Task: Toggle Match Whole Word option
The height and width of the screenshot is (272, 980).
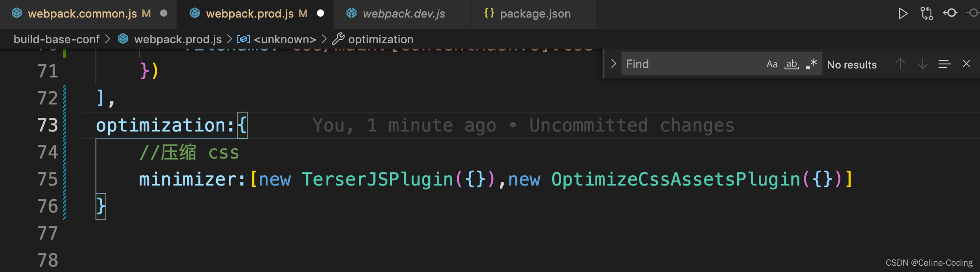Action: pos(792,64)
